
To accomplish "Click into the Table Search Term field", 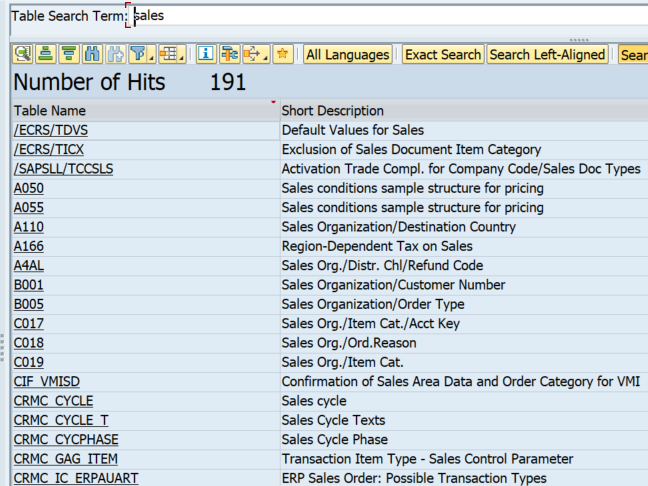I will pyautogui.click(x=380, y=16).
